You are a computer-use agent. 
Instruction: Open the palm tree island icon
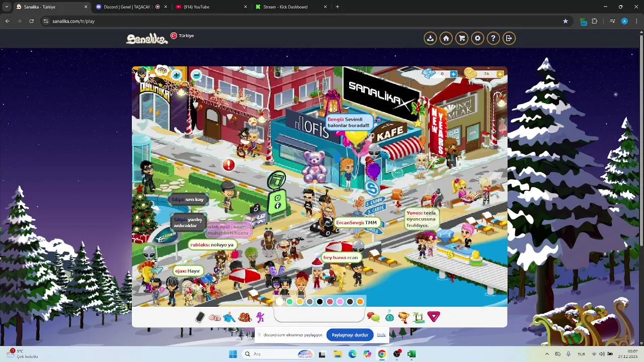pyautogui.click(x=418, y=317)
